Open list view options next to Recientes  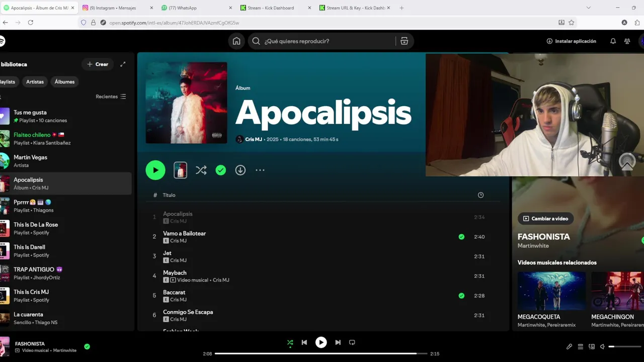123,97
